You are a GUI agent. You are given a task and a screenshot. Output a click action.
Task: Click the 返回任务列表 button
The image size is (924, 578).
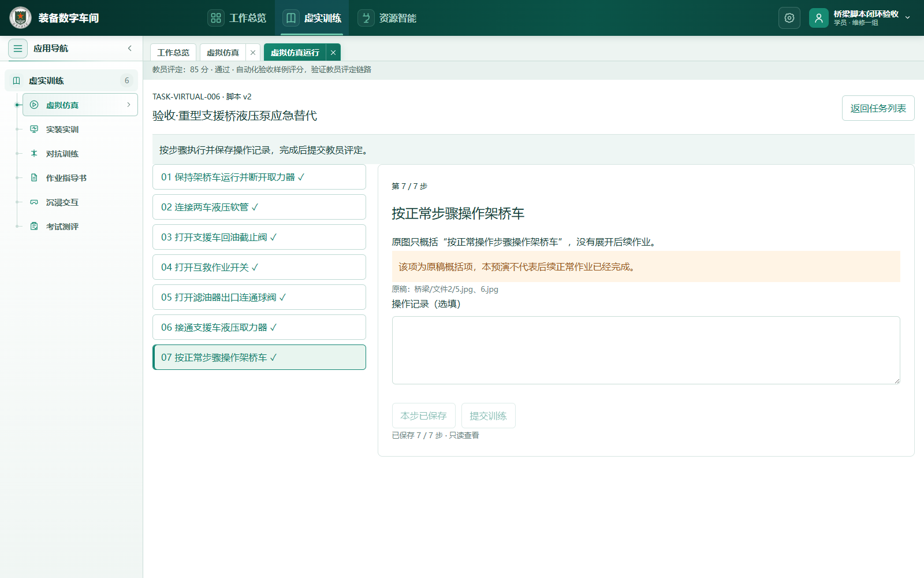pyautogui.click(x=878, y=108)
